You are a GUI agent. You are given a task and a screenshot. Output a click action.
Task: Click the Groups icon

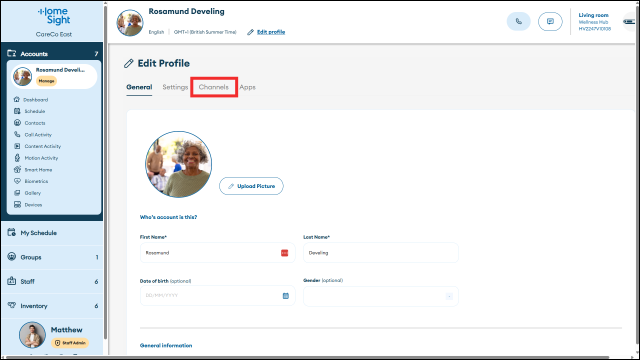(11, 257)
